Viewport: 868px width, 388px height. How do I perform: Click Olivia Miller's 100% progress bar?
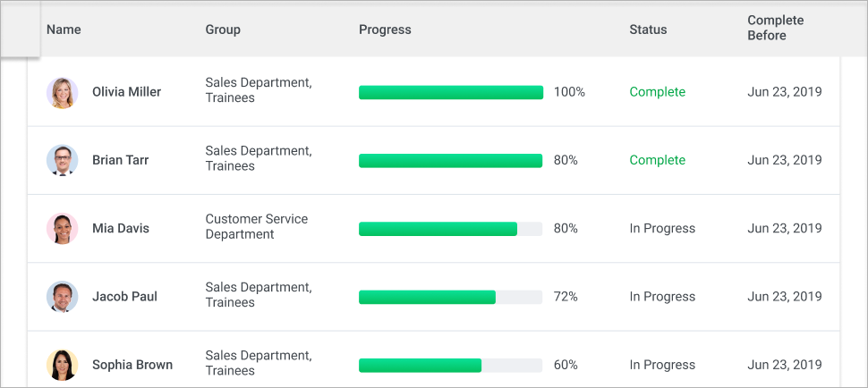[x=451, y=92]
